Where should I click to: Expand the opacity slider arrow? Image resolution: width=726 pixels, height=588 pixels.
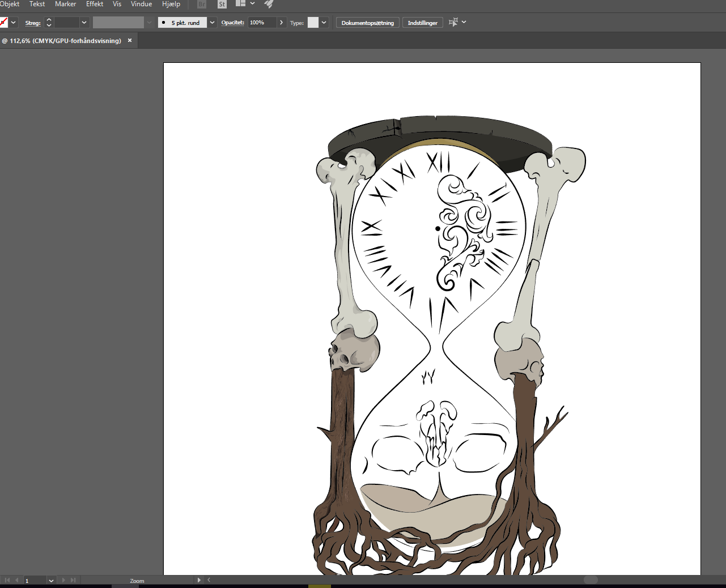pyautogui.click(x=282, y=23)
